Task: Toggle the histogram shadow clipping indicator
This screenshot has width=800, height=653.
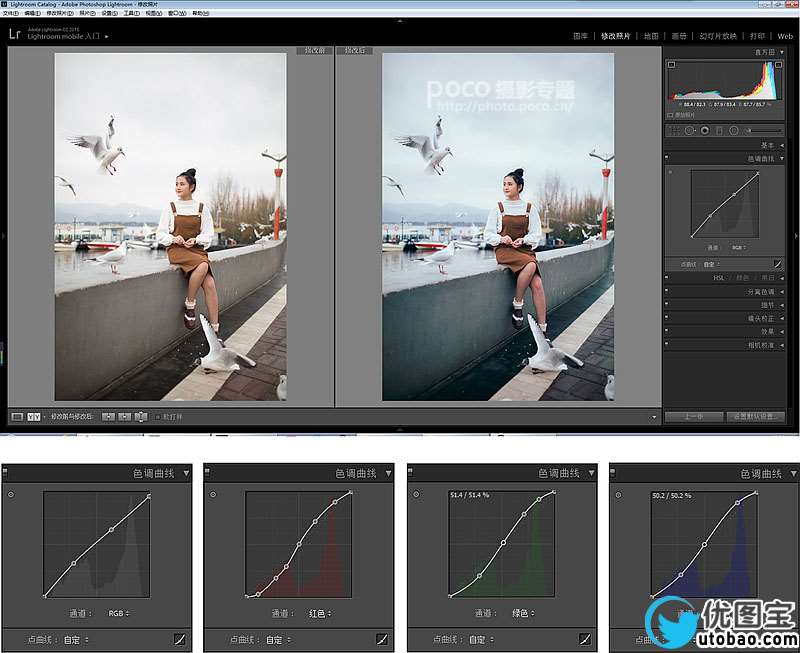Action: click(671, 65)
